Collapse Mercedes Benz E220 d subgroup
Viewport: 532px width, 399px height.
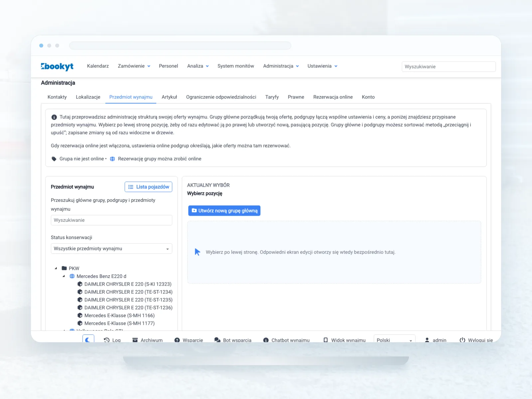[64, 276]
